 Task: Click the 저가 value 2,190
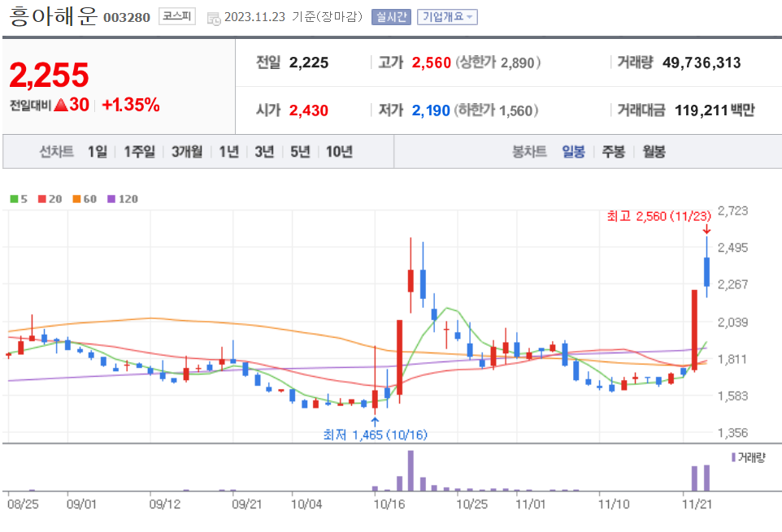(431, 110)
